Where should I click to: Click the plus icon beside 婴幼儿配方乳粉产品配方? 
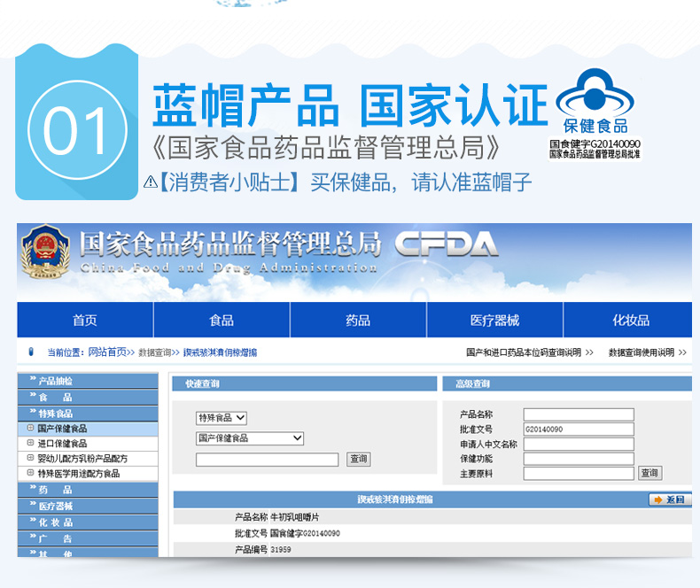click(x=30, y=457)
